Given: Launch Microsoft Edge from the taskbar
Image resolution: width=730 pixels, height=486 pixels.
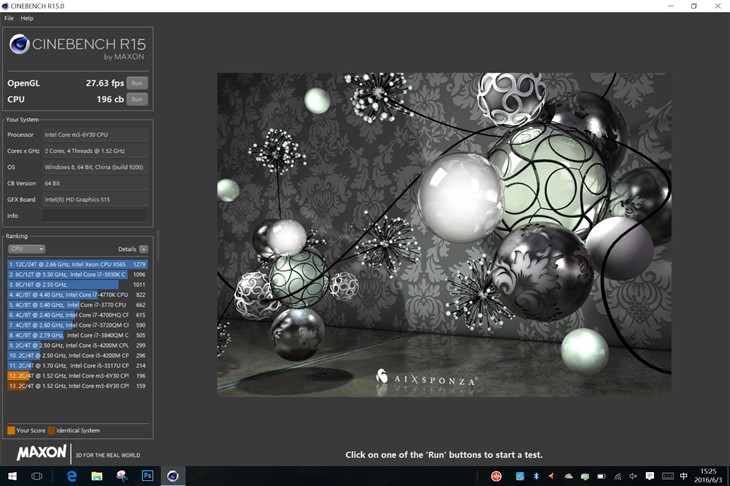Looking at the screenshot, I should [72, 476].
